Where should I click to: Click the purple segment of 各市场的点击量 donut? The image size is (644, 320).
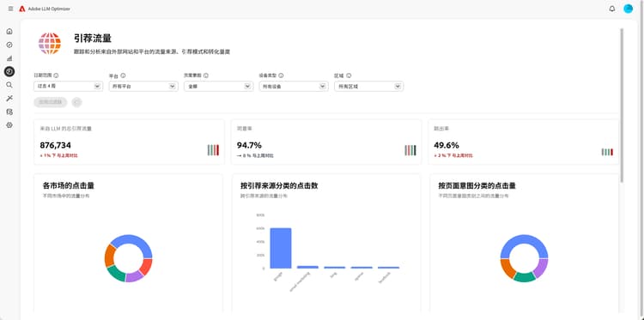coord(134,277)
